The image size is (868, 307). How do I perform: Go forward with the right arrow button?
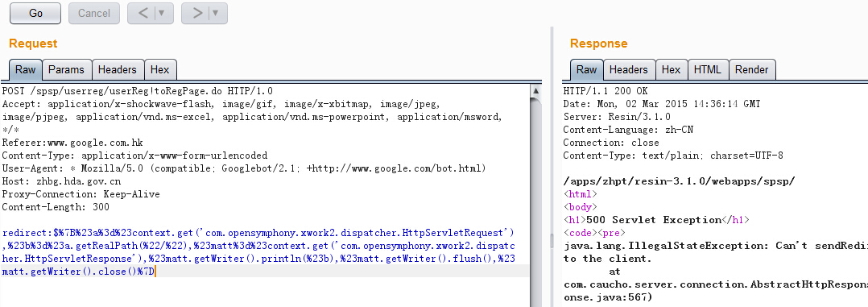click(x=197, y=14)
